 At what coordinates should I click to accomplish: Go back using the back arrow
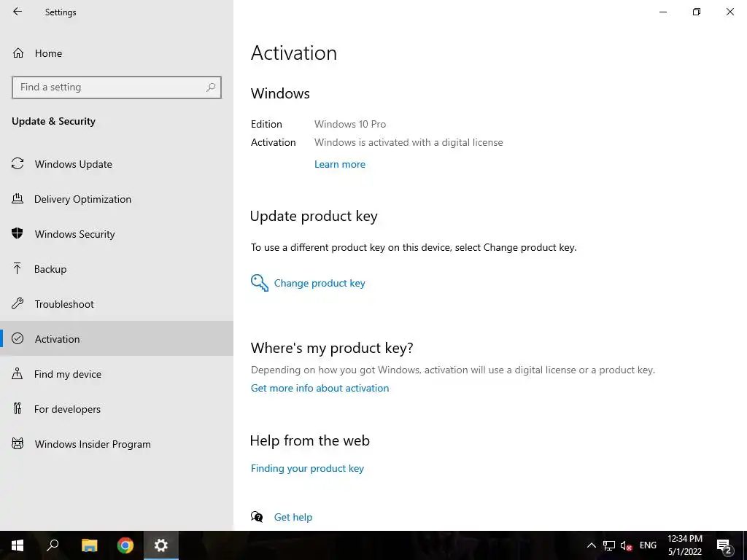click(18, 12)
